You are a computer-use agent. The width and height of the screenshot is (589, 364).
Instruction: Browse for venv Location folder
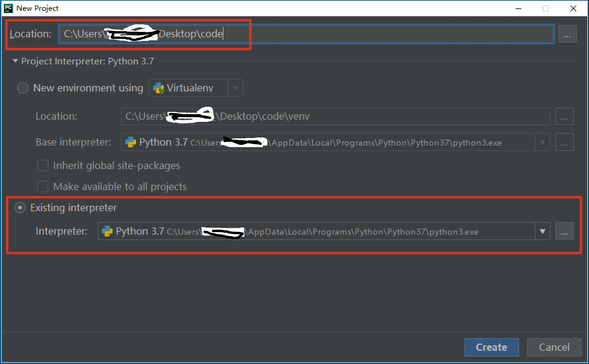click(x=564, y=116)
